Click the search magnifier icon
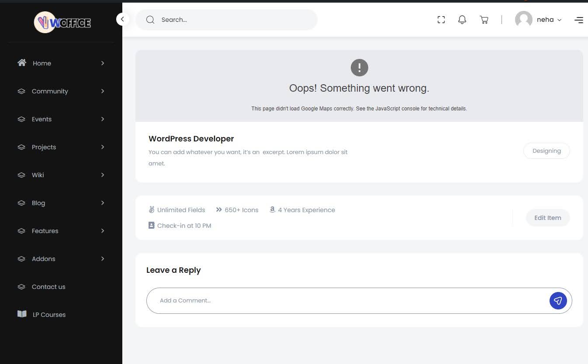 pyautogui.click(x=150, y=20)
